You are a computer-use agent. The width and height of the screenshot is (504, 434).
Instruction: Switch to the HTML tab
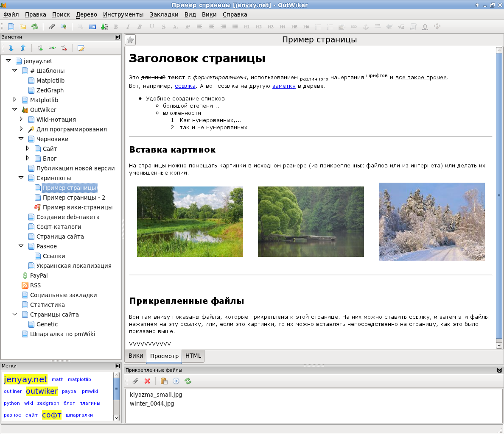coord(193,356)
